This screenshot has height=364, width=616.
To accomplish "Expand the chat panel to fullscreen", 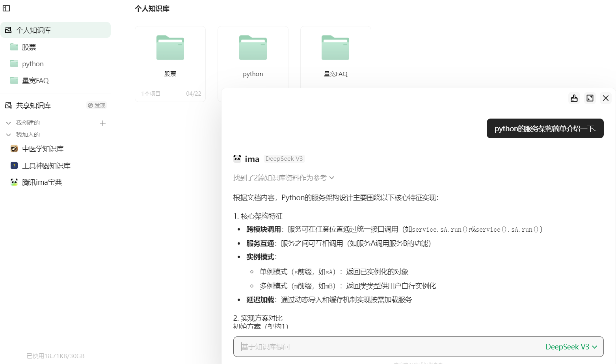I will tap(590, 98).
